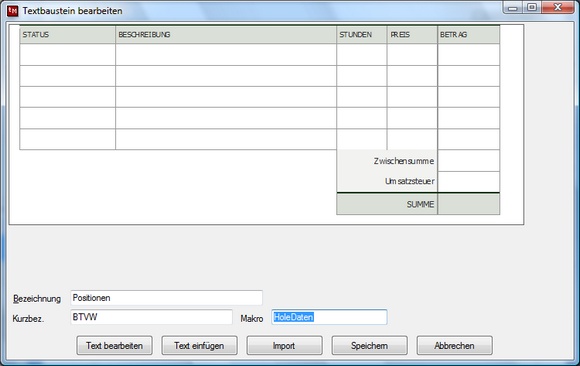
Task: Click the Bezeichnung label
Action: click(37, 299)
